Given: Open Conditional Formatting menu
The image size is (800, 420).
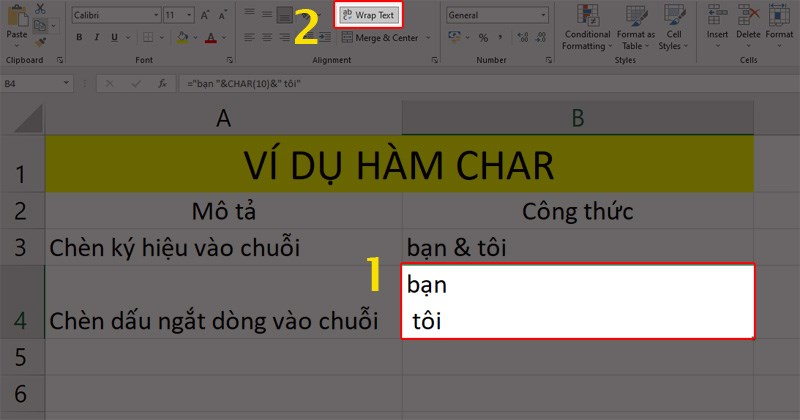Looking at the screenshot, I should pos(587,27).
